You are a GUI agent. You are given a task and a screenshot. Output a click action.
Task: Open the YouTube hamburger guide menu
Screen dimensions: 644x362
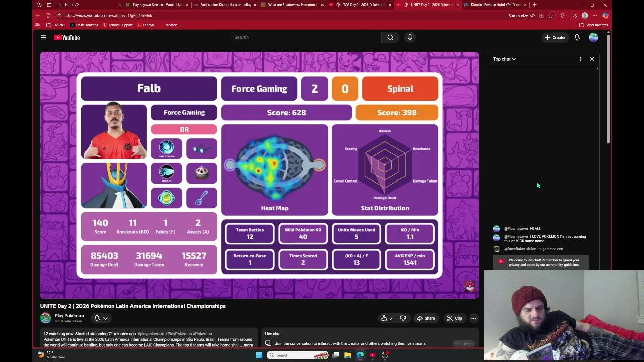pyautogui.click(x=43, y=37)
